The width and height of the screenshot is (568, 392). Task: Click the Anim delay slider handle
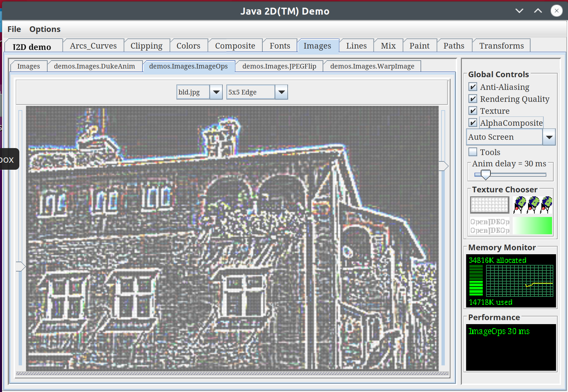(486, 174)
